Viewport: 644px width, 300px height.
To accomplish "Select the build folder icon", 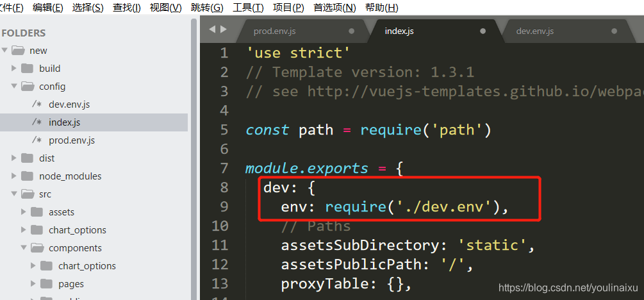I will tap(27, 68).
